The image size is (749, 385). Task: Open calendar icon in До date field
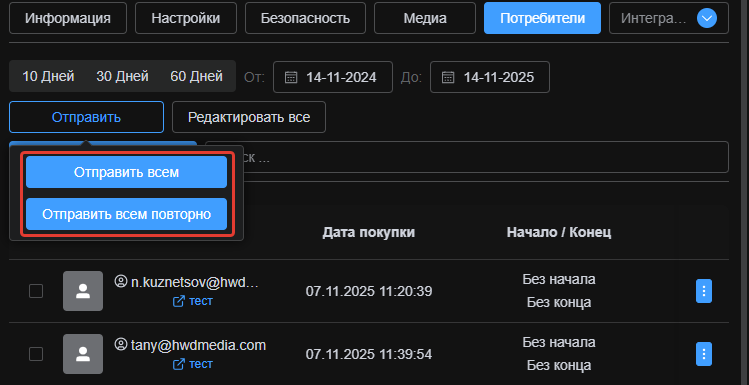click(448, 77)
